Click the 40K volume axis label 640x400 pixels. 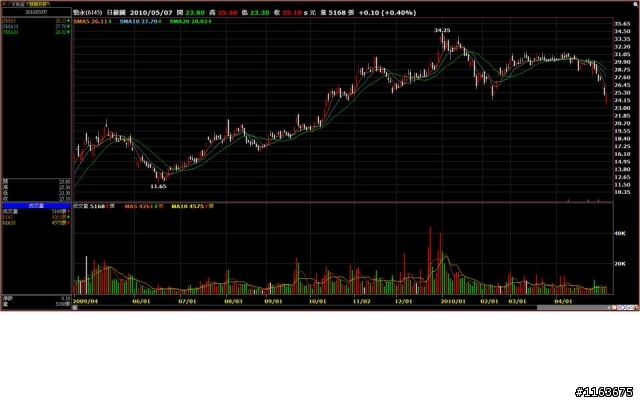pos(620,233)
